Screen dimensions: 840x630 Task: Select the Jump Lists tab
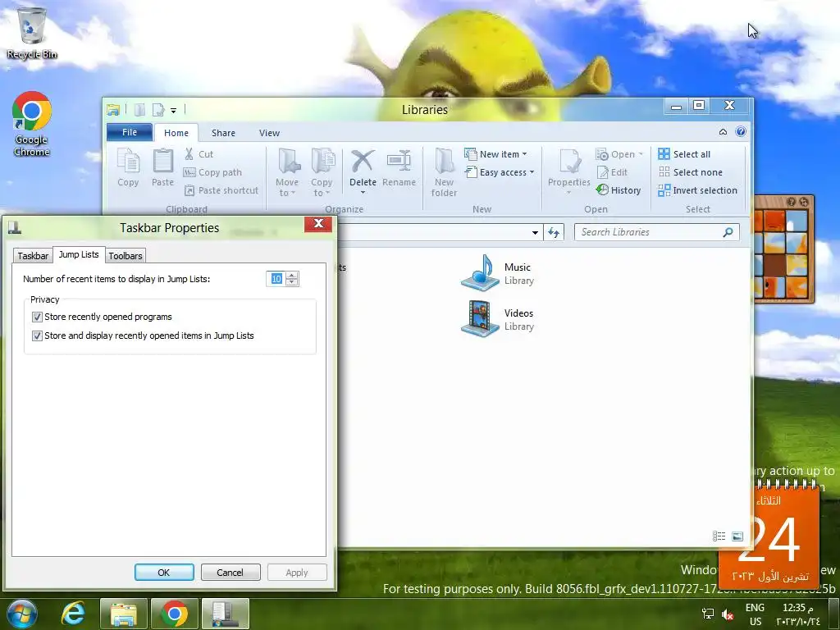79,254
